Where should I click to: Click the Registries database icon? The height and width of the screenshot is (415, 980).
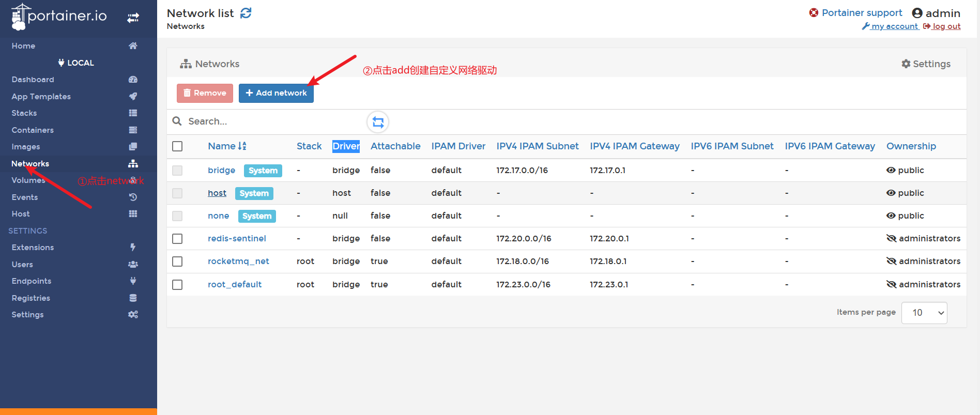pos(133,298)
